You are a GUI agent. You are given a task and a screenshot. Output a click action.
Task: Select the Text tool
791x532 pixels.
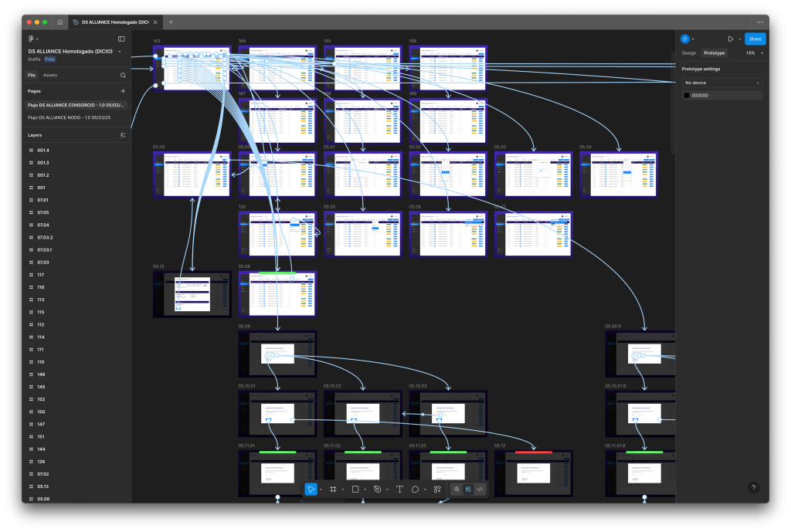point(399,489)
